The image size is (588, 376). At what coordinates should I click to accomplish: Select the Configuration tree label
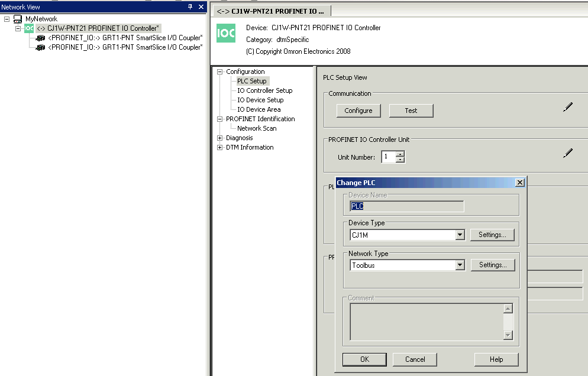coord(245,72)
